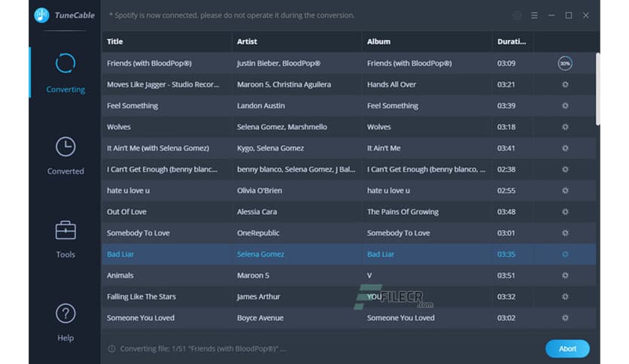Viewport: 629px width, 364px height.
Task: Click status icon for Out Of Love row
Action: [x=565, y=212]
